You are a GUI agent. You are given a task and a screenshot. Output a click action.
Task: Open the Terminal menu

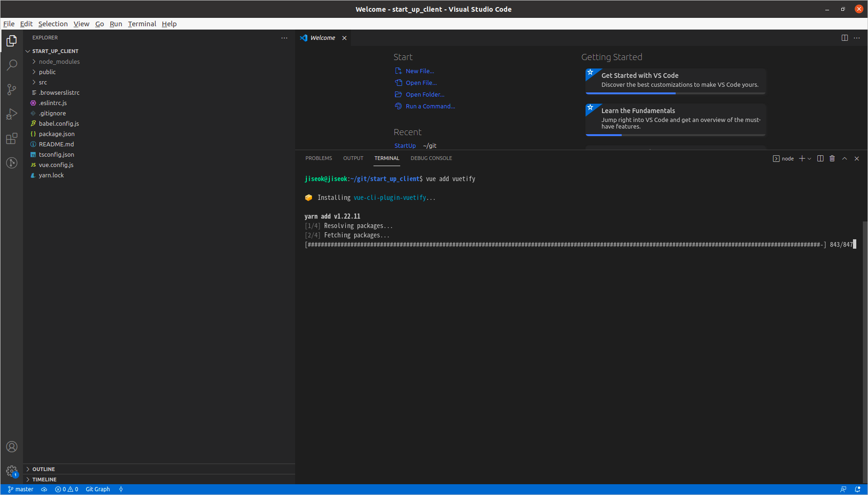[x=142, y=24]
